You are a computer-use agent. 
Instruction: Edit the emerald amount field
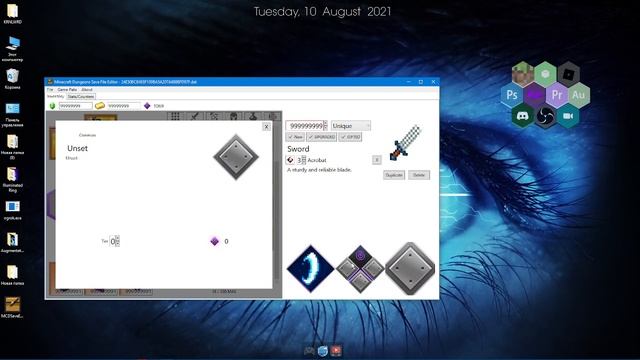click(76, 106)
